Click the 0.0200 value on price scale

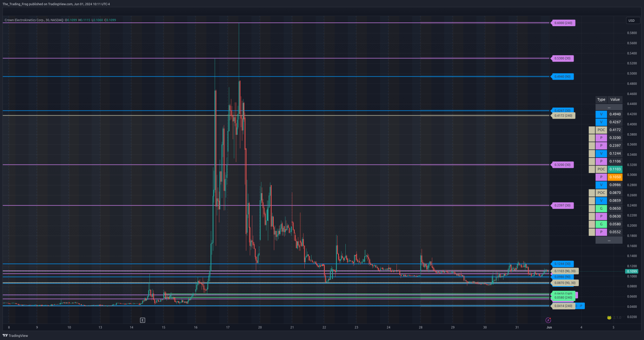point(632,317)
